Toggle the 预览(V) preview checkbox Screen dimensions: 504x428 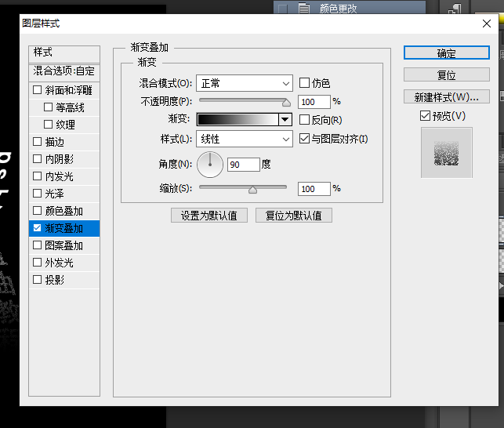click(x=425, y=116)
